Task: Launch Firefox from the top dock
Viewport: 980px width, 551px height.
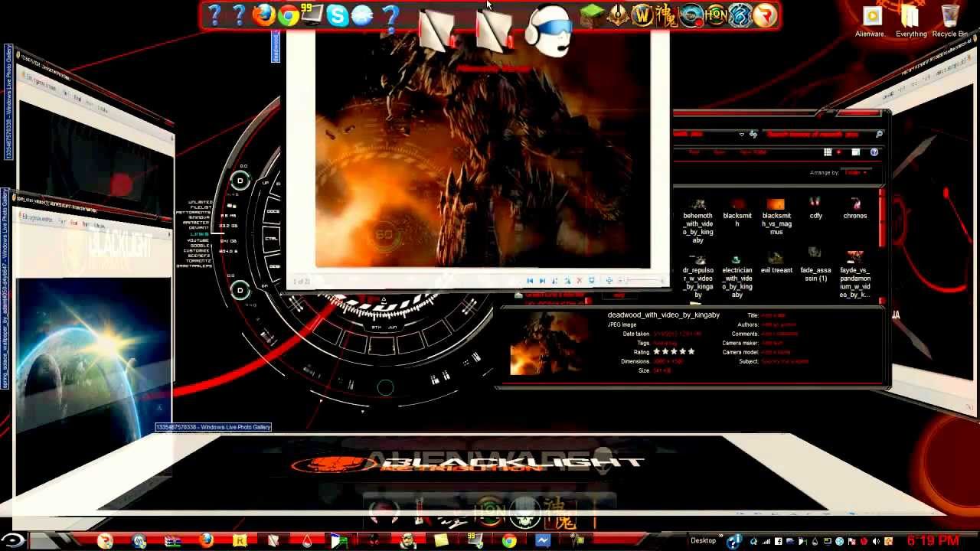Action: (263, 15)
